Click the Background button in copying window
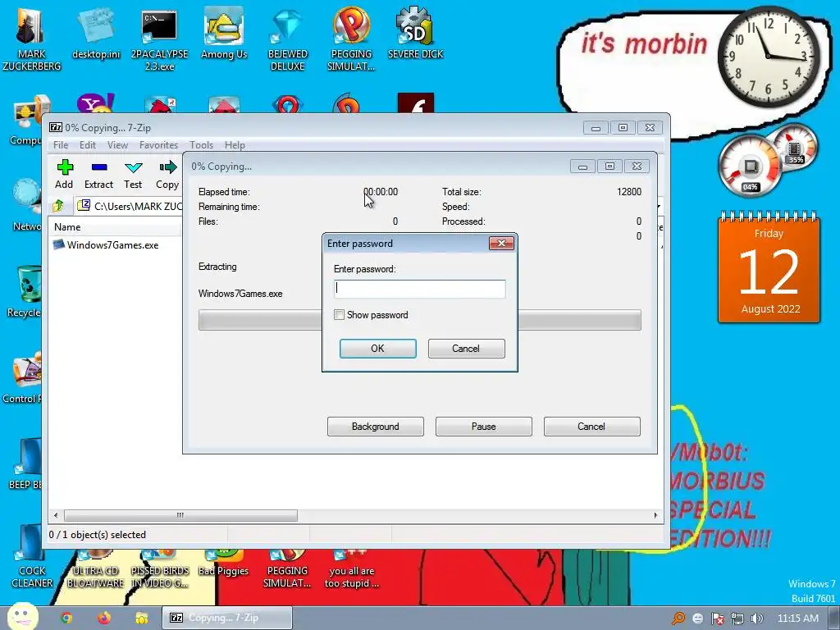The height and width of the screenshot is (630, 840). pyautogui.click(x=376, y=427)
